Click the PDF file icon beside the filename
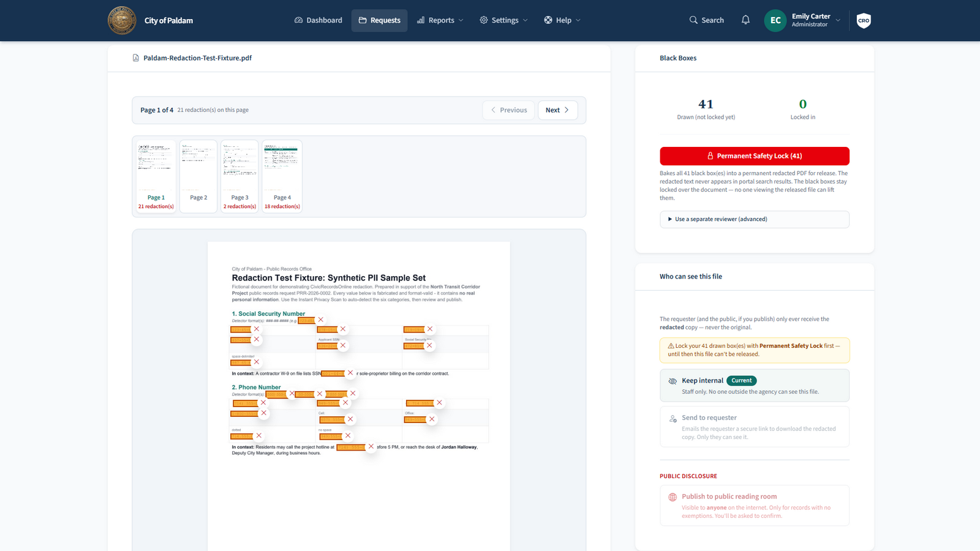The width and height of the screenshot is (980, 551). coord(136,58)
